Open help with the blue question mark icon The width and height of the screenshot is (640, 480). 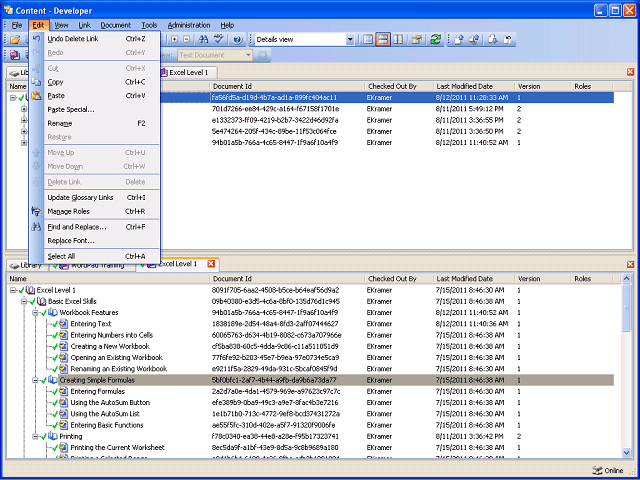click(x=238, y=40)
